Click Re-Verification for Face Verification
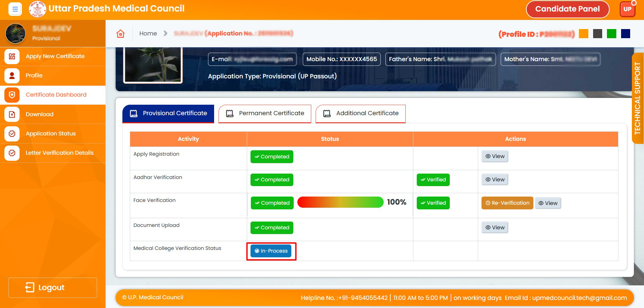 click(507, 203)
